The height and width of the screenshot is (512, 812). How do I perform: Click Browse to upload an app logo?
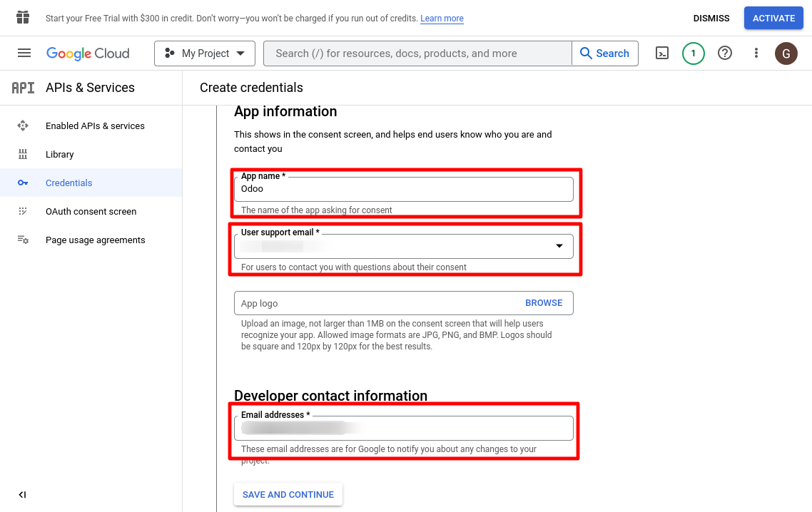(544, 303)
